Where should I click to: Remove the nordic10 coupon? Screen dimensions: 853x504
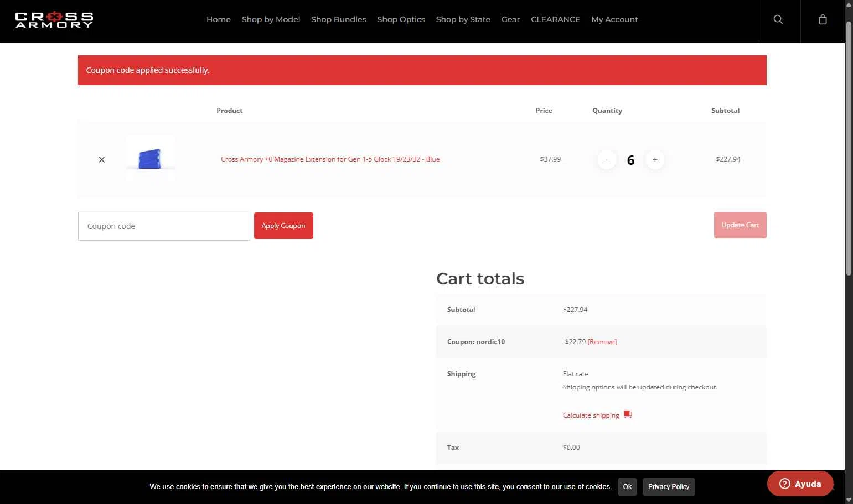pos(602,342)
